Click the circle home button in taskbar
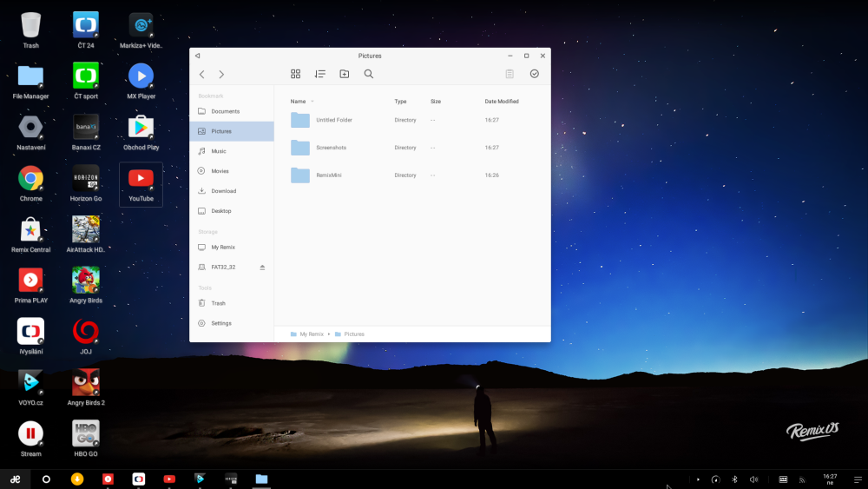 47,479
